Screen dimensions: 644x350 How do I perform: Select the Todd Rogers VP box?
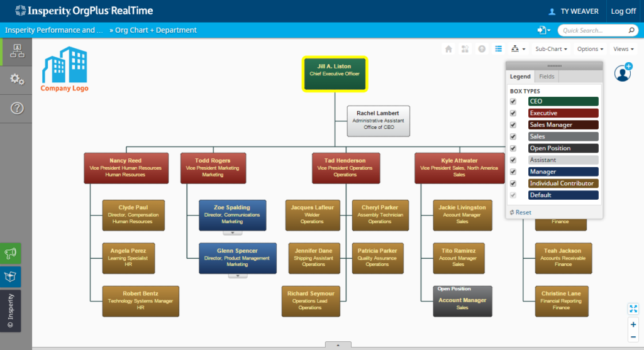[x=213, y=168]
